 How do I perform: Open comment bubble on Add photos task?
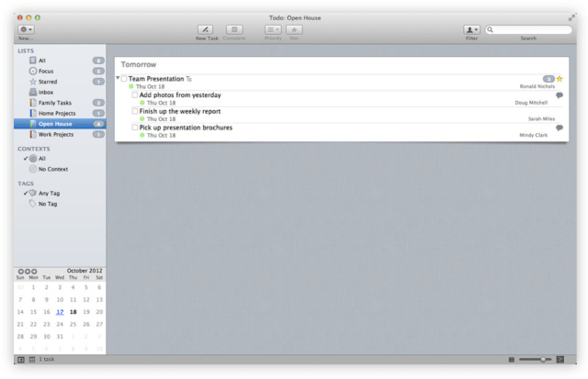(560, 95)
